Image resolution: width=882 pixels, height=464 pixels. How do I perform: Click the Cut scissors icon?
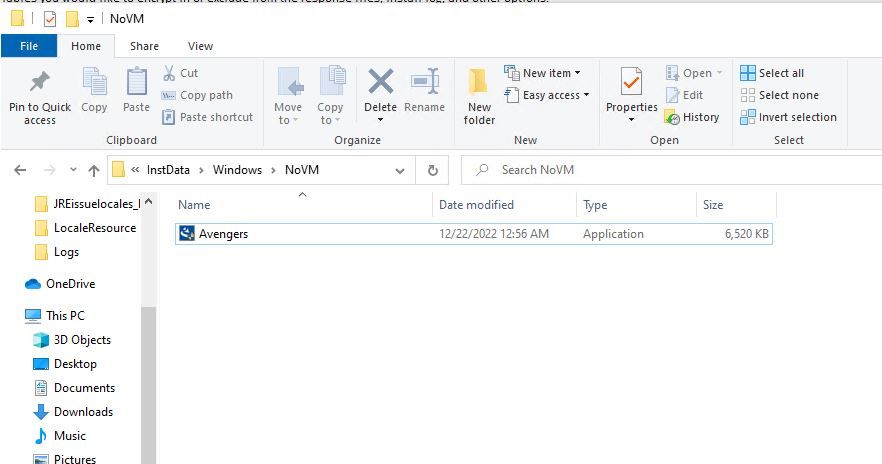169,73
